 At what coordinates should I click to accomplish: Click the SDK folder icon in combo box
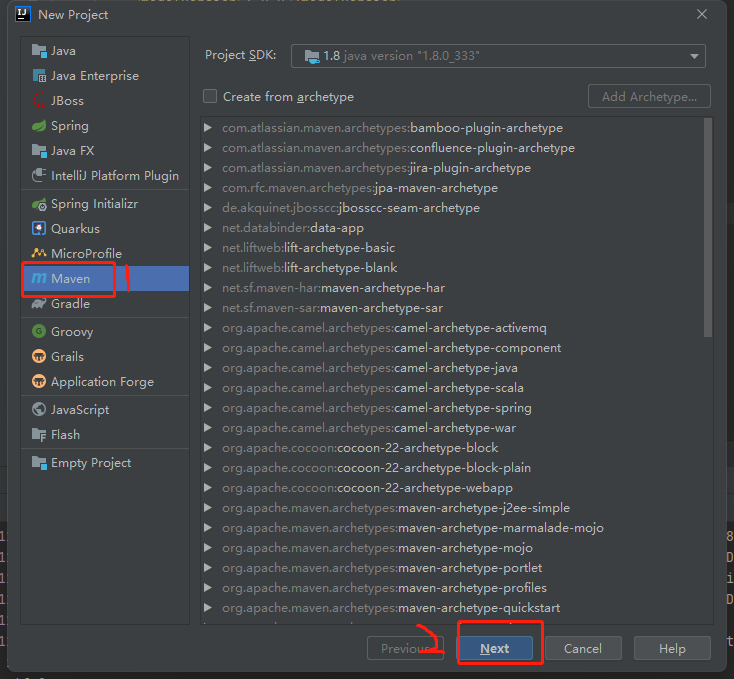[x=312, y=56]
